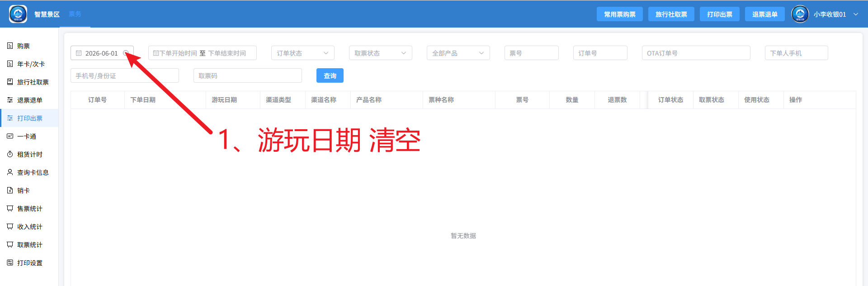The height and width of the screenshot is (286, 868).
Task: Click the 手机号/身份证 input field
Action: 125,75
